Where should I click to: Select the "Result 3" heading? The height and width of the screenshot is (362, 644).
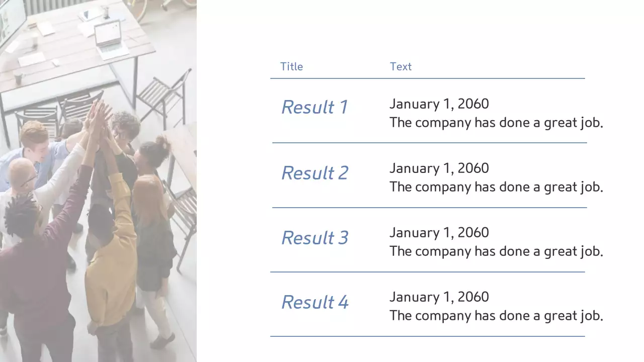click(x=314, y=238)
